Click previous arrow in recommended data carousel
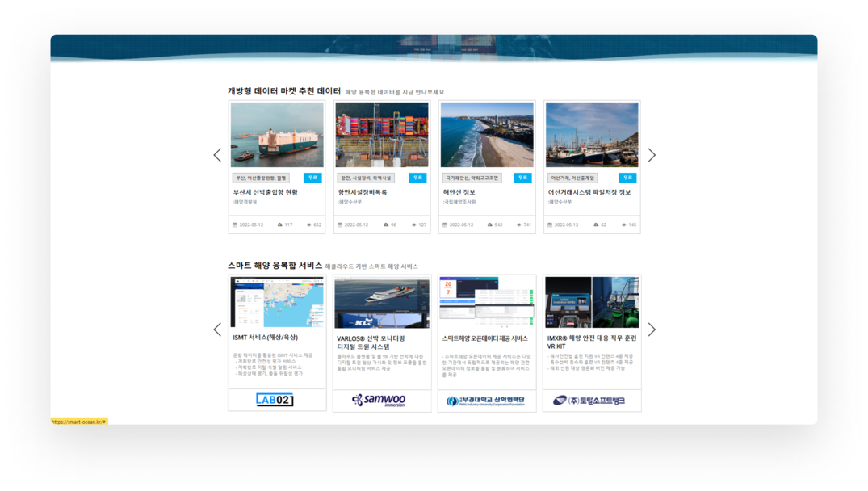 click(216, 155)
